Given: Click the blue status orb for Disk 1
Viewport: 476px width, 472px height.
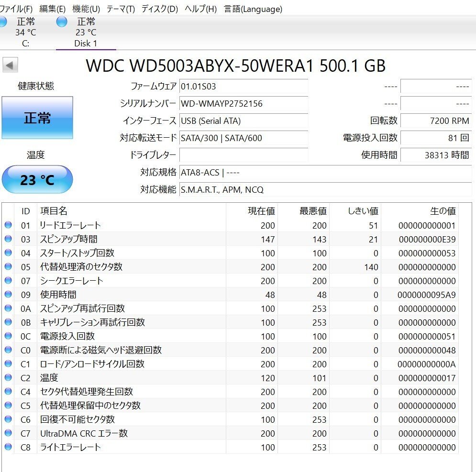Looking at the screenshot, I should 62,22.
